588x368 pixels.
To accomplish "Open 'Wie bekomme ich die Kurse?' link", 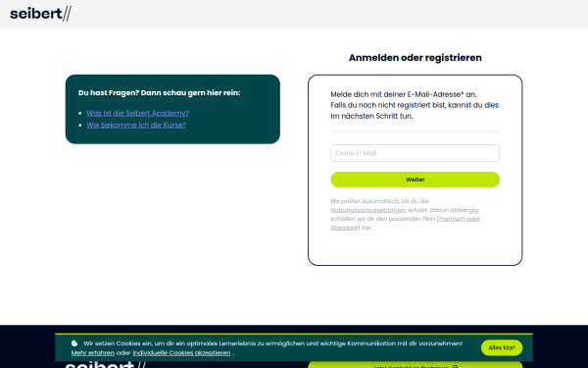I will click(x=136, y=125).
